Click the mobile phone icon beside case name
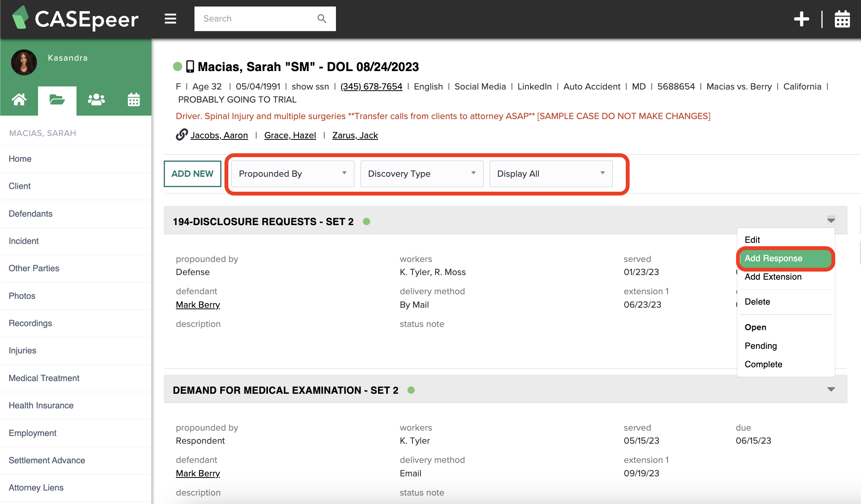The height and width of the screenshot is (504, 861). pyautogui.click(x=190, y=66)
